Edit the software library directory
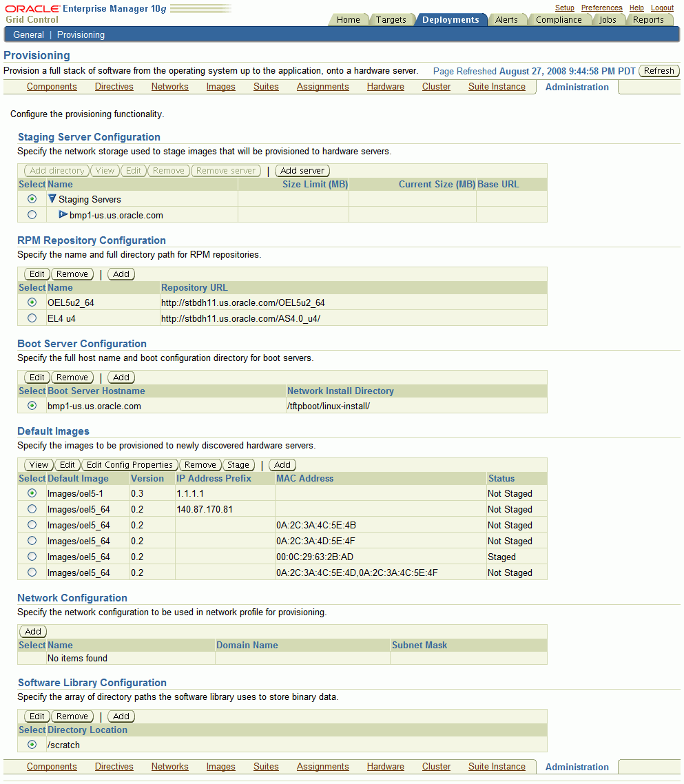The width and height of the screenshot is (684, 784). pos(37,716)
